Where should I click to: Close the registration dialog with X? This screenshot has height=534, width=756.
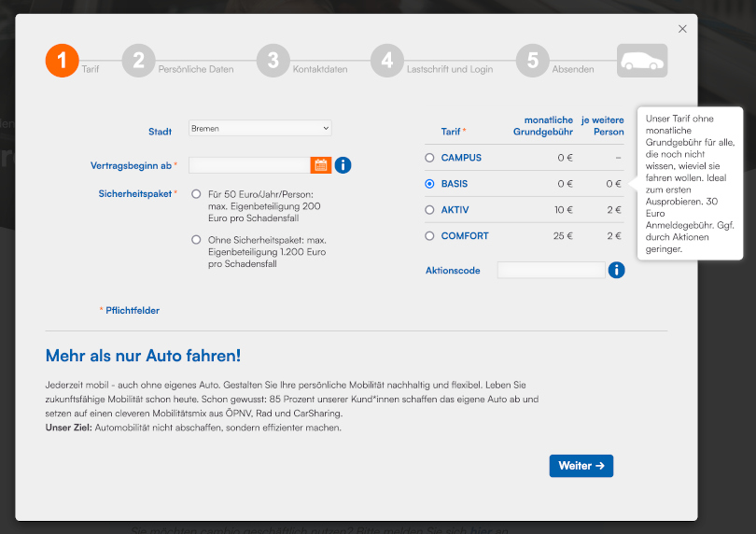(x=682, y=29)
